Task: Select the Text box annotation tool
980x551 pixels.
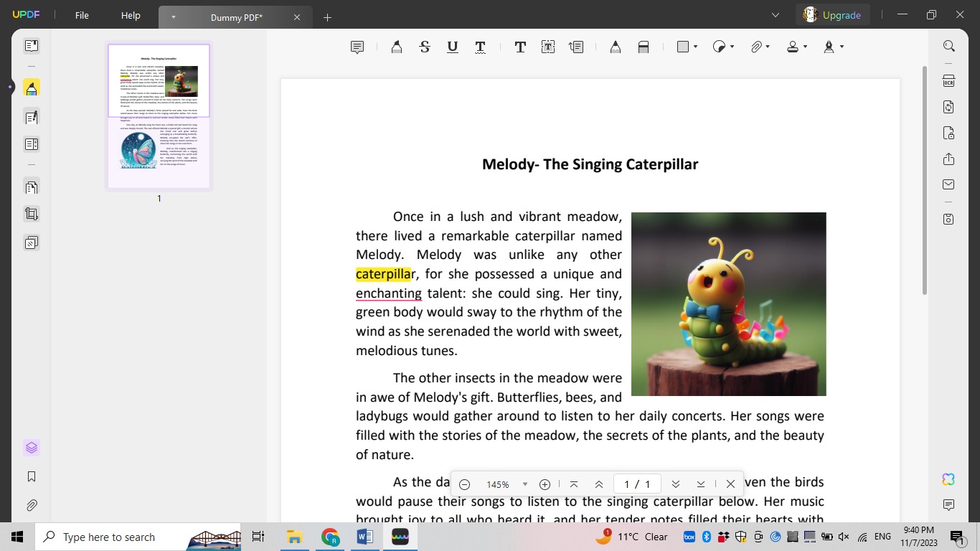Action: coord(547,46)
